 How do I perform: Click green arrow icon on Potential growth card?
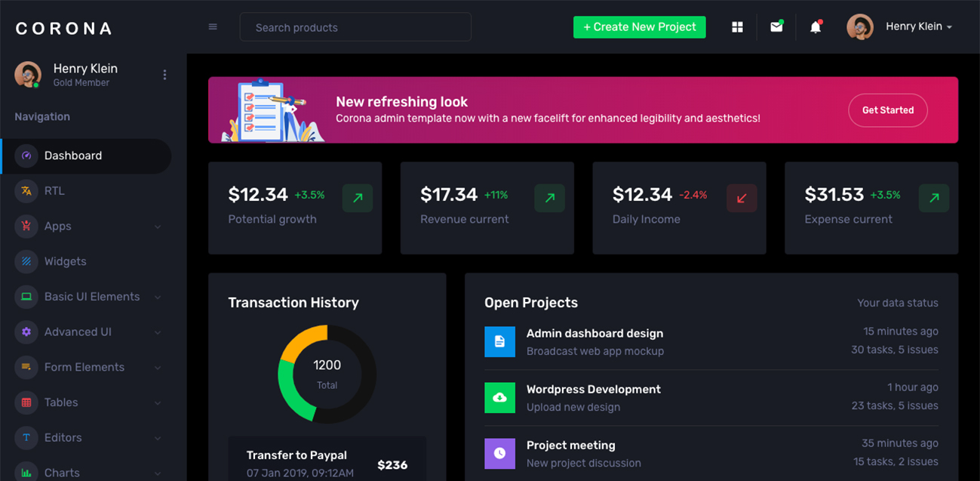[x=357, y=198]
